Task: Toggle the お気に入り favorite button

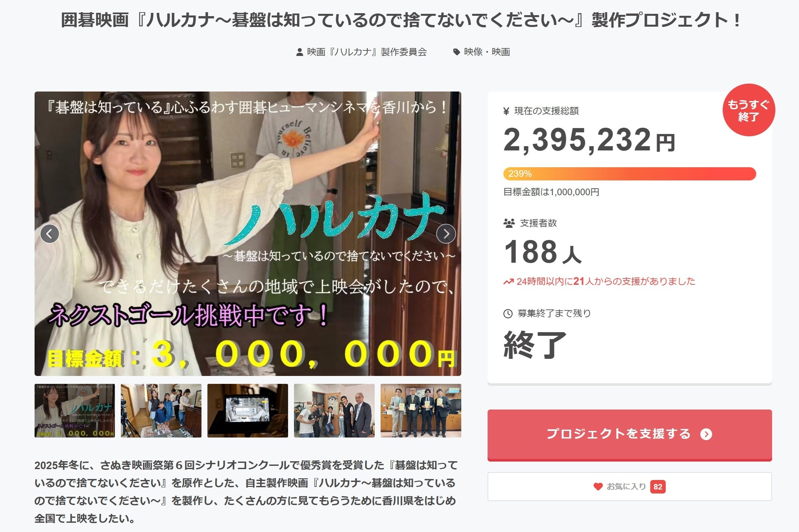Action: point(629,487)
